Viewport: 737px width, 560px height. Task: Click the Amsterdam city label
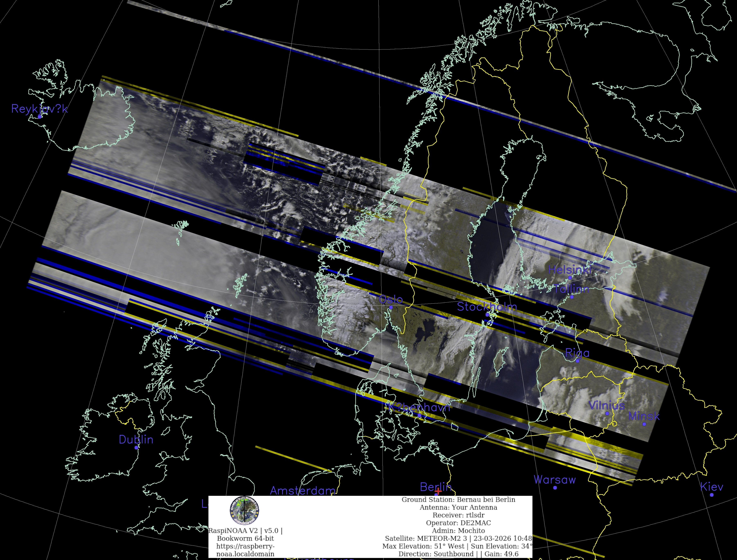point(303,491)
